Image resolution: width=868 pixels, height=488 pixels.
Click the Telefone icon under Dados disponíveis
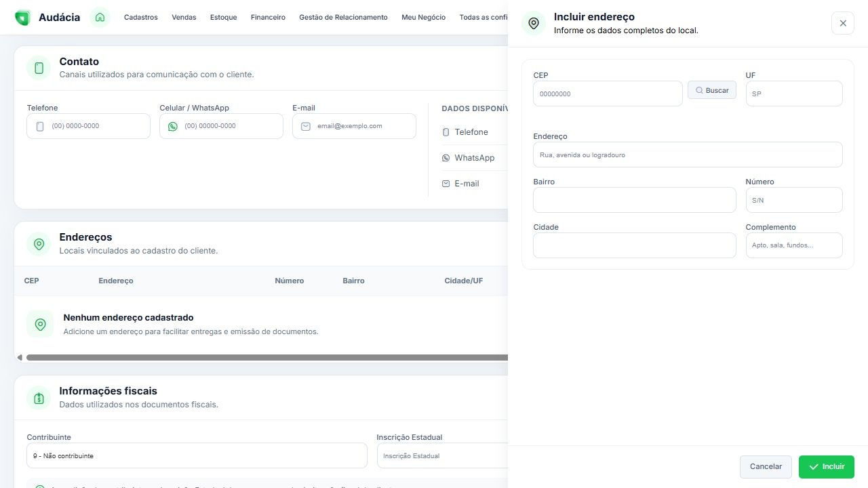point(446,132)
